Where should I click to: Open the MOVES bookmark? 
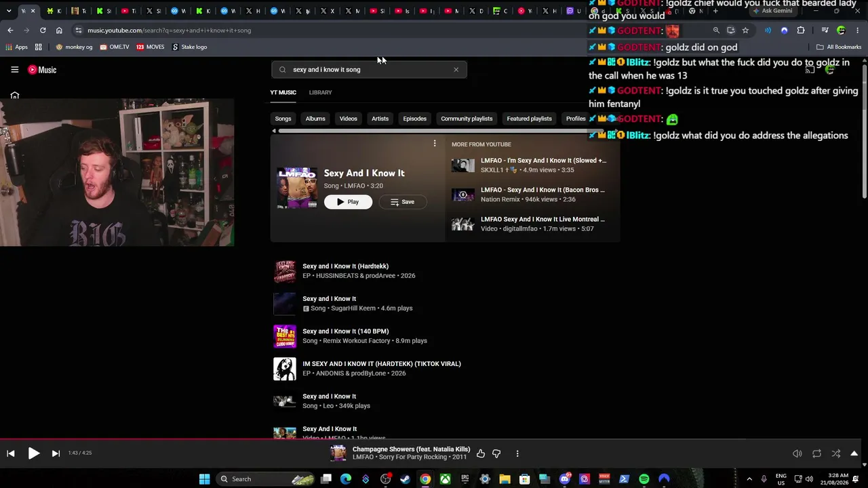(x=150, y=47)
